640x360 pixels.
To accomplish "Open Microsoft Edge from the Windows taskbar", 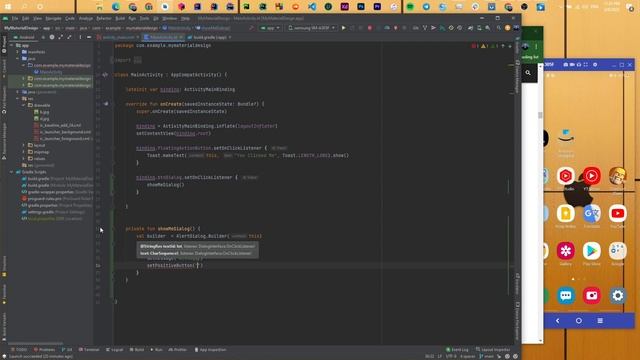I will coord(116,7).
